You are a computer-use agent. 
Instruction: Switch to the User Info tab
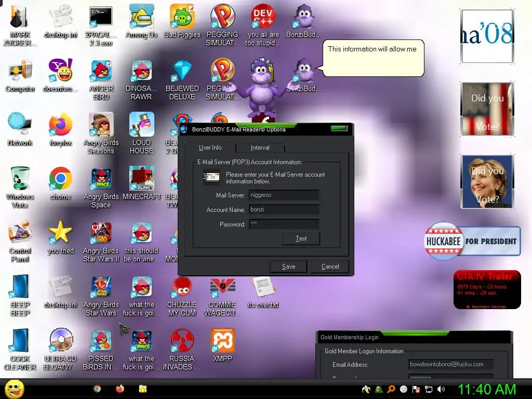(x=210, y=148)
